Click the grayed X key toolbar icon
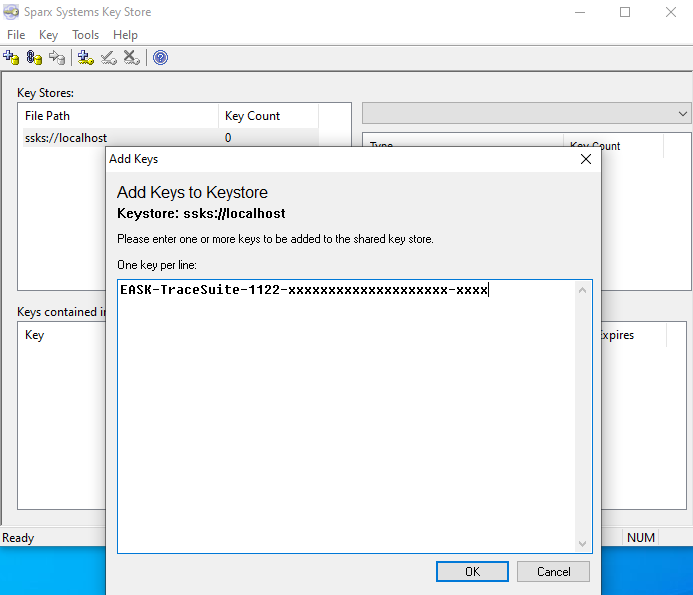This screenshot has width=693, height=595. pyautogui.click(x=131, y=57)
